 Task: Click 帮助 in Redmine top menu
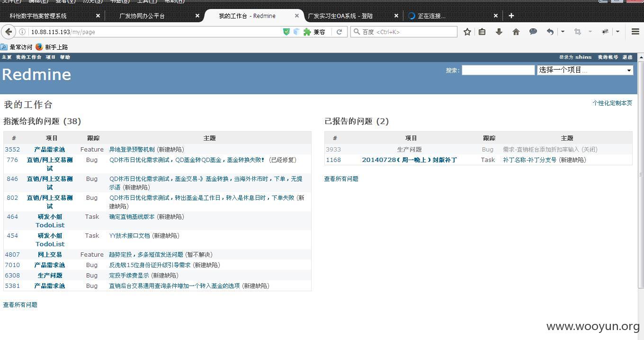point(65,57)
